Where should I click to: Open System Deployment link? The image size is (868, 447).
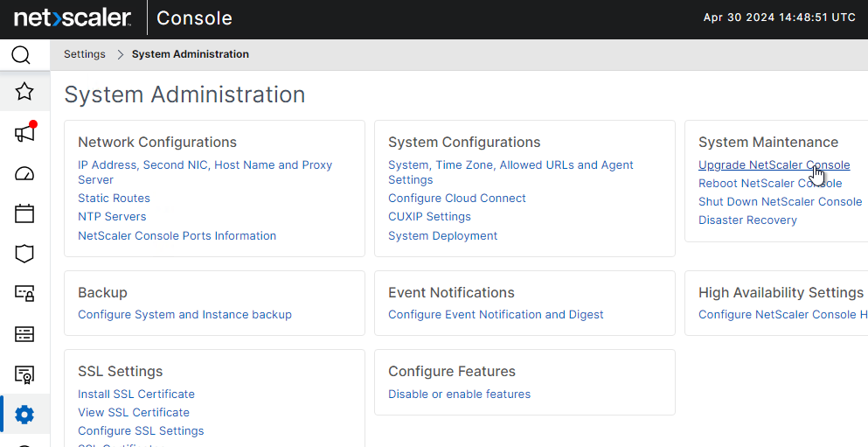[443, 236]
